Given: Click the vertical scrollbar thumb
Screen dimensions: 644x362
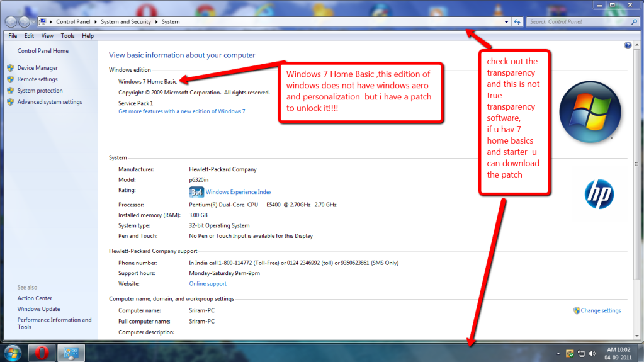Looking at the screenshot, I should coord(636,164).
